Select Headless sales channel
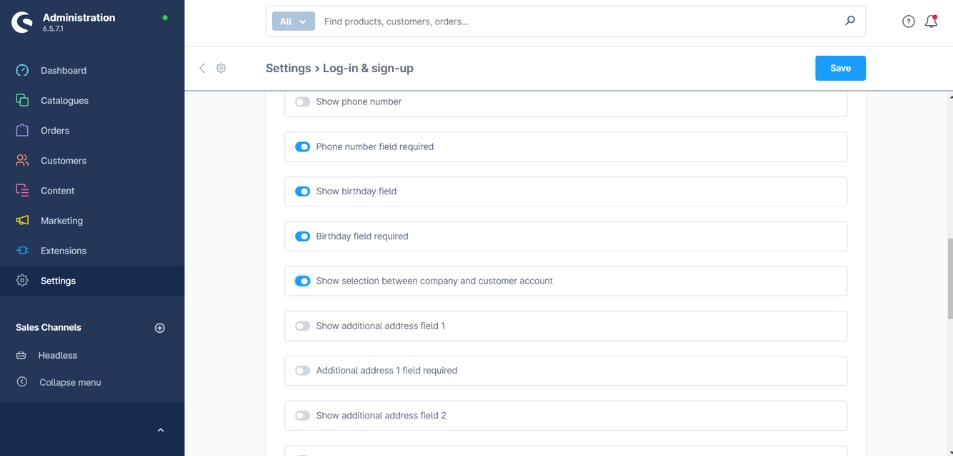The width and height of the screenshot is (953, 456). click(57, 356)
